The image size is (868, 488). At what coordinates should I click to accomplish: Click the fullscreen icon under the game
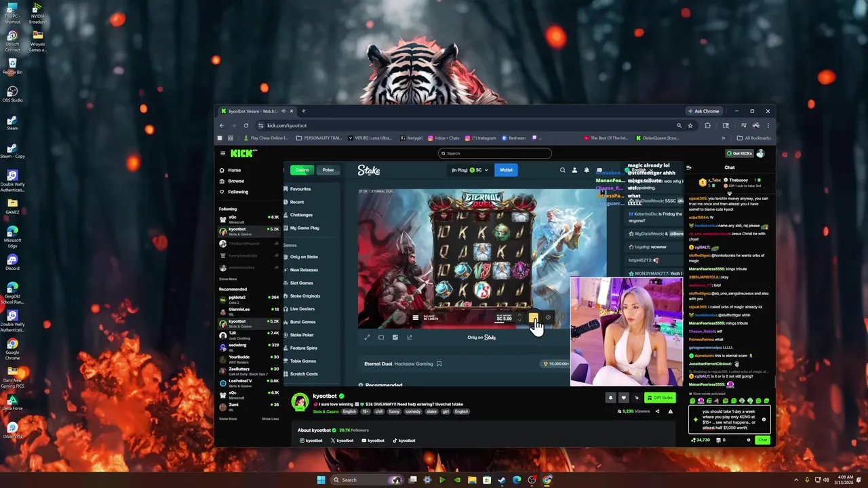pos(367,338)
